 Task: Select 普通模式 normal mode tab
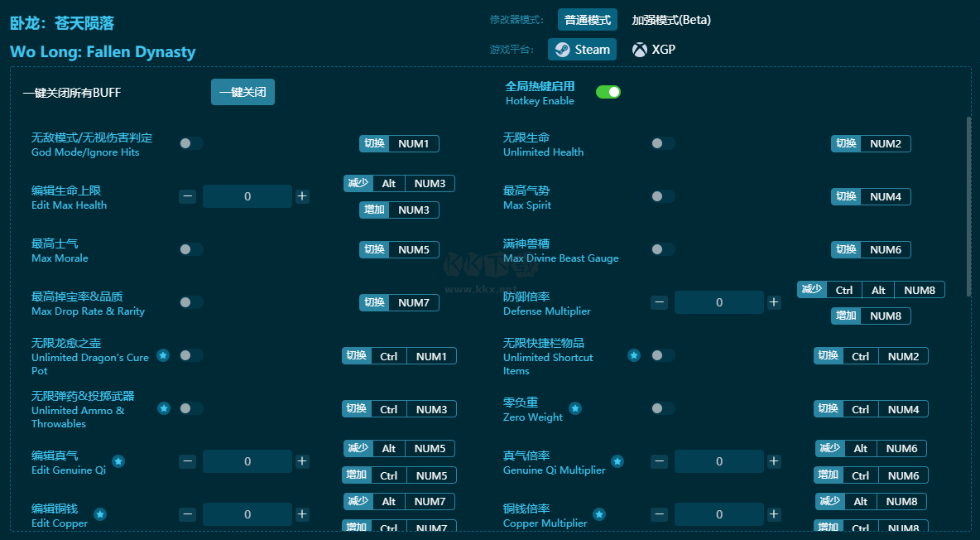click(588, 20)
